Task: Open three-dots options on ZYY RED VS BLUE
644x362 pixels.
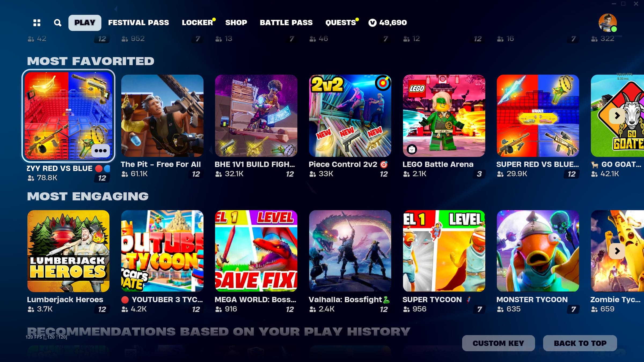Action: coord(101,151)
